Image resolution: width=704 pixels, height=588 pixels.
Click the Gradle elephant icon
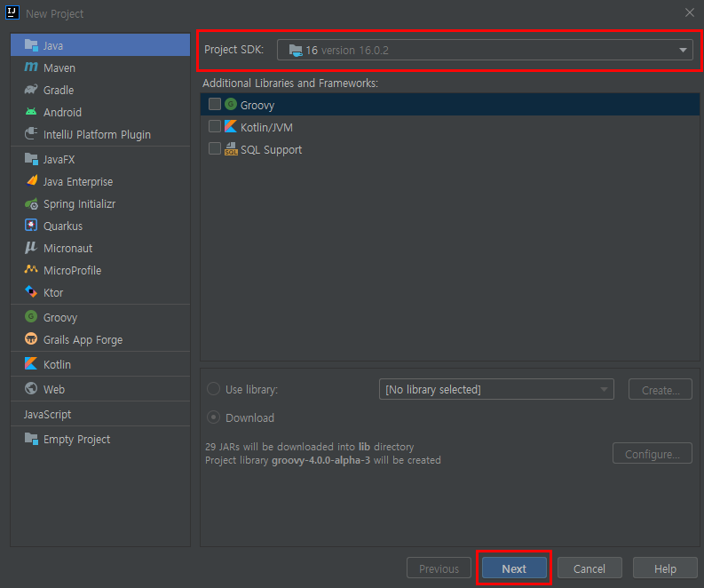pos(31,90)
